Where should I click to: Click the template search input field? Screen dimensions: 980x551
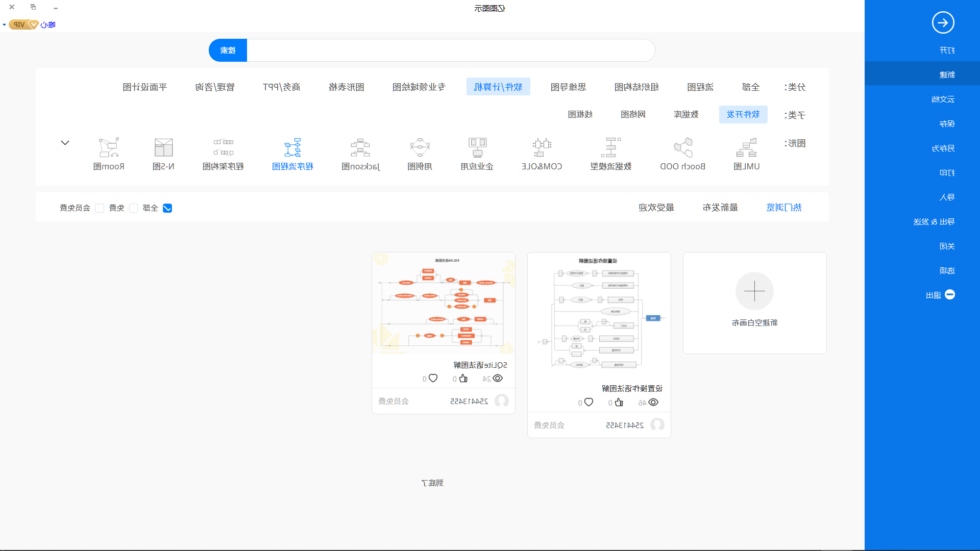[x=451, y=50]
